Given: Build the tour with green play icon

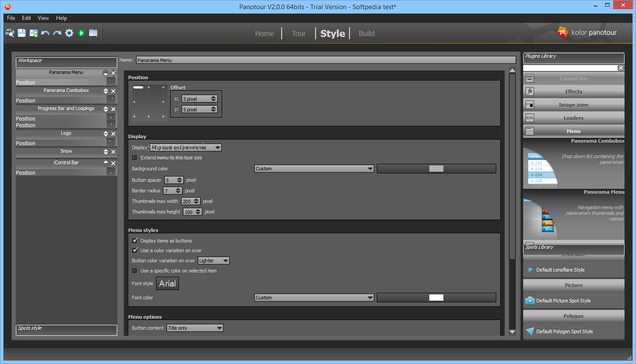Looking at the screenshot, I should click(81, 33).
